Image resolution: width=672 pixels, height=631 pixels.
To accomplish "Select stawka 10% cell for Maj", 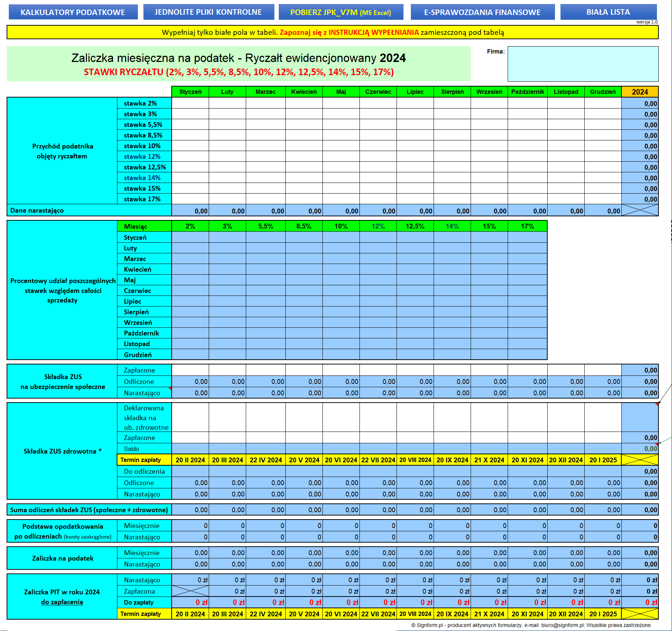I will [x=341, y=146].
